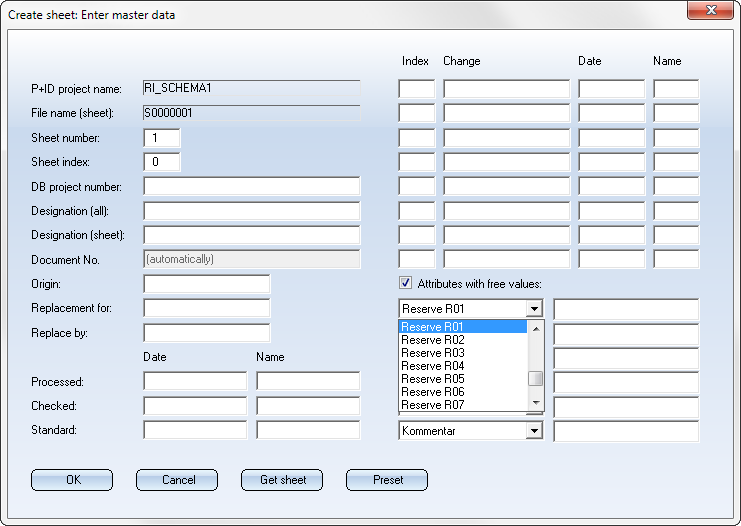Click the first Index field
This screenshot has height=526, width=741.
pos(416,89)
